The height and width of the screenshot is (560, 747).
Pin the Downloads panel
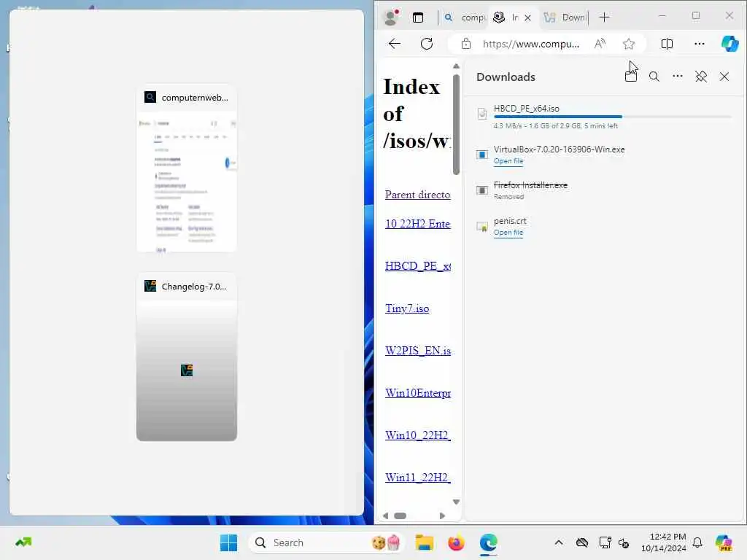click(x=701, y=77)
